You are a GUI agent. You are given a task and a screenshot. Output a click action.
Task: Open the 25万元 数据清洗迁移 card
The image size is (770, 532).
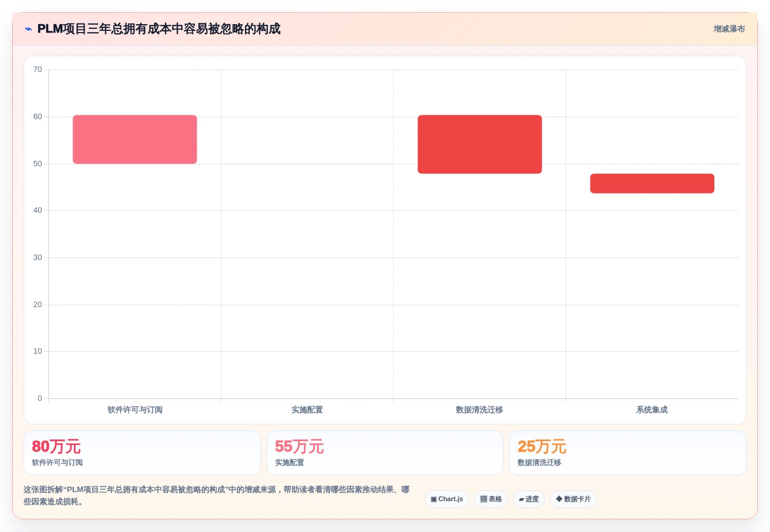tap(628, 453)
